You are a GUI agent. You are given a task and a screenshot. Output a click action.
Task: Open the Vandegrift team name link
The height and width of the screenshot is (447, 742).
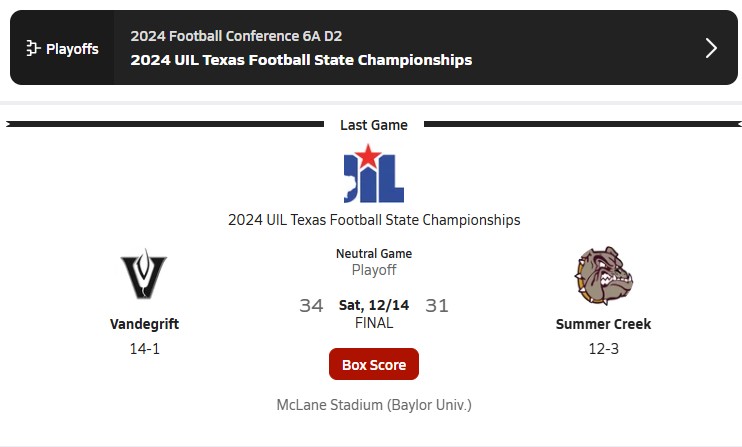(144, 324)
